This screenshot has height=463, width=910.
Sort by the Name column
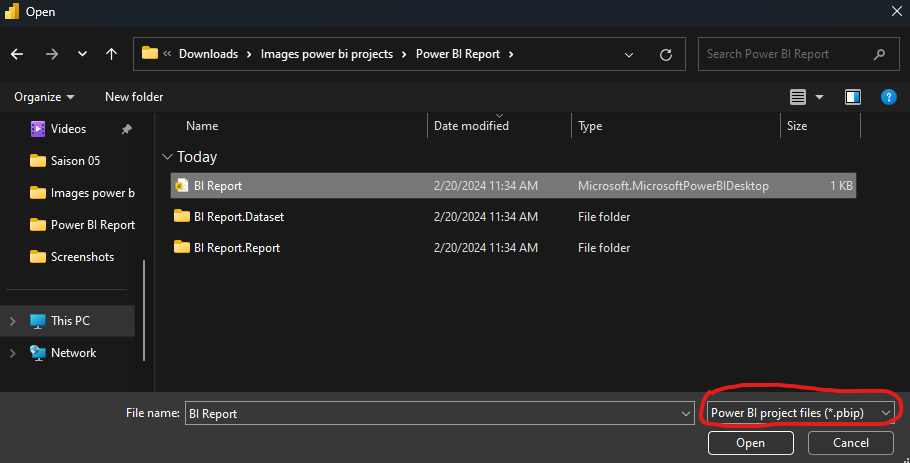click(x=202, y=126)
